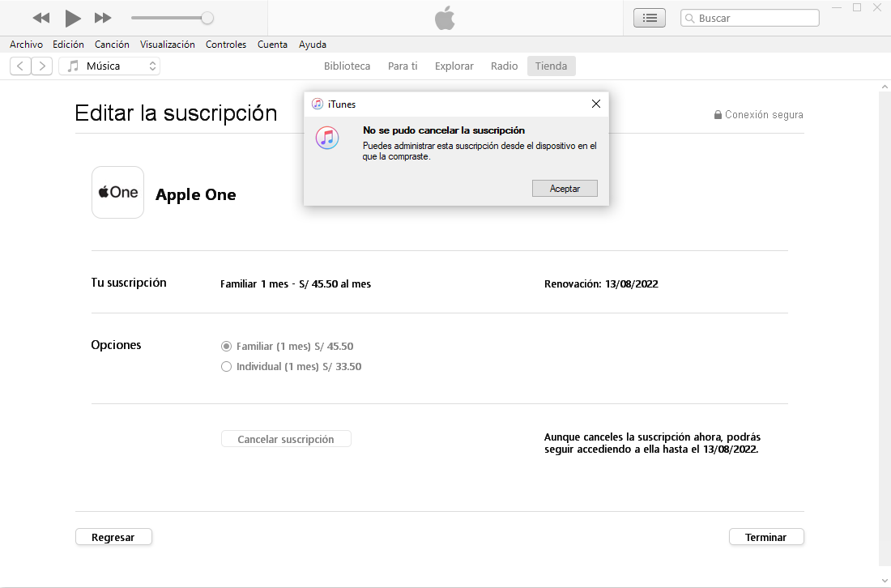This screenshot has height=588, width=891.
Task: Click the Apple logo in the header
Action: [445, 18]
